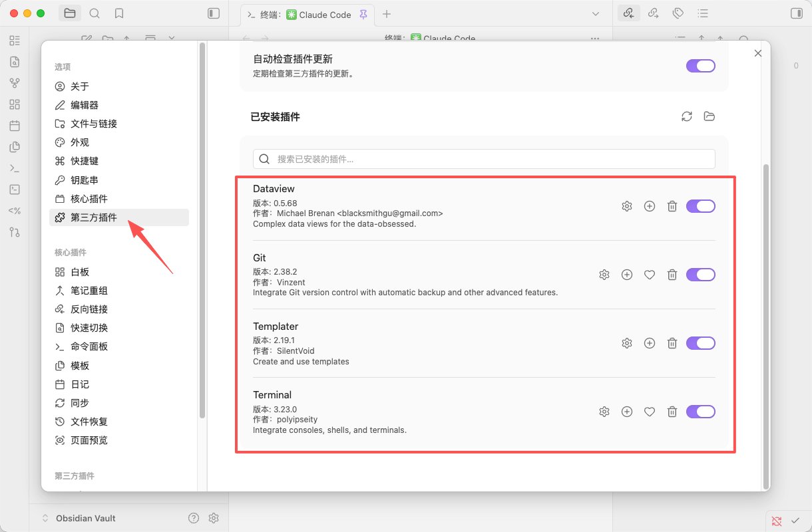The width and height of the screenshot is (812, 532).
Task: Uninstall the Templater plugin
Action: coord(672,343)
